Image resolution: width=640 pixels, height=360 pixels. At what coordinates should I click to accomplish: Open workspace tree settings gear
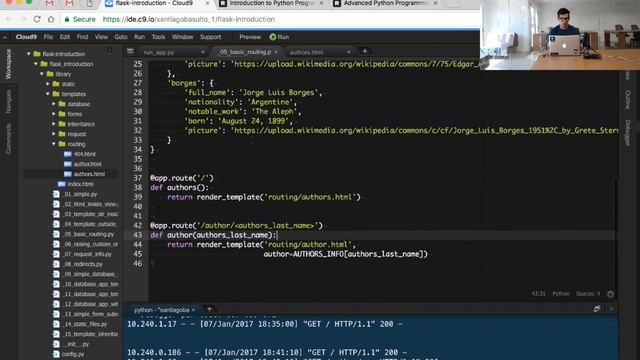point(110,50)
